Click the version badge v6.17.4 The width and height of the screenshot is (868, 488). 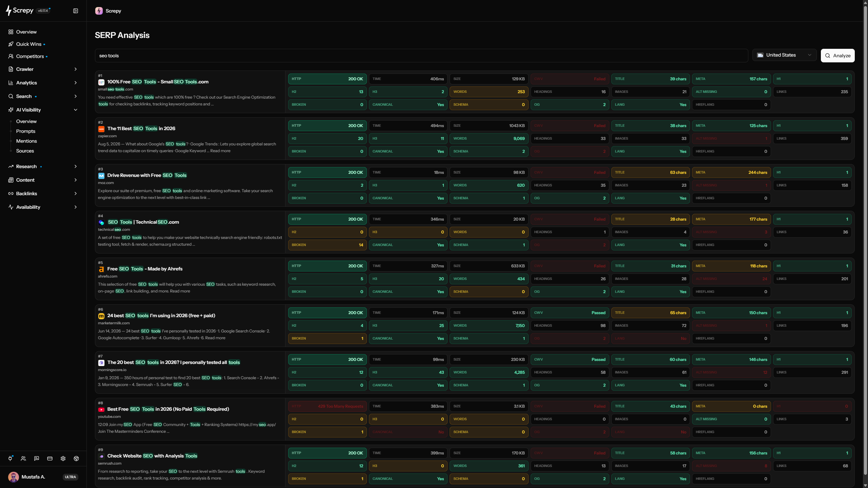(x=43, y=11)
